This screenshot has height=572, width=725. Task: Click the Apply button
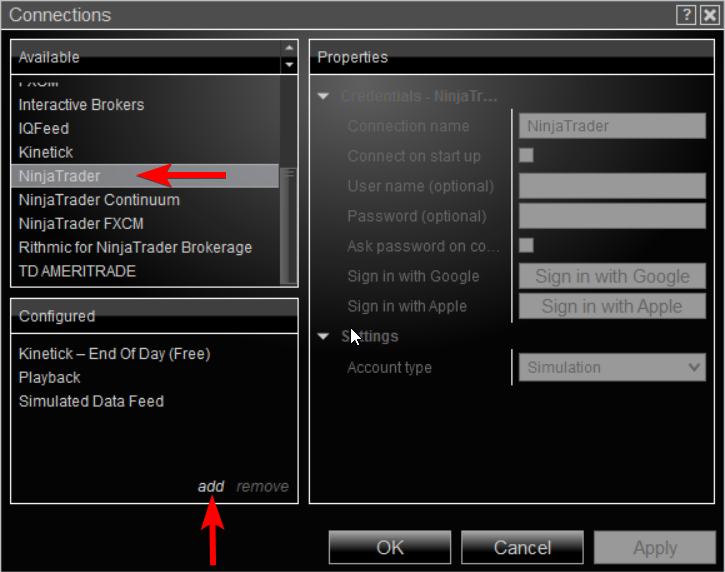point(655,547)
